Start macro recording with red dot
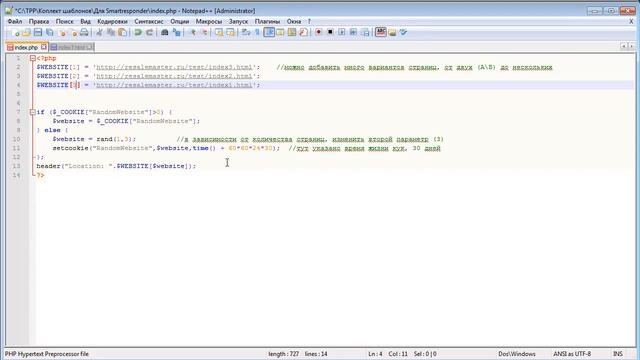The image size is (640, 360). tap(318, 32)
